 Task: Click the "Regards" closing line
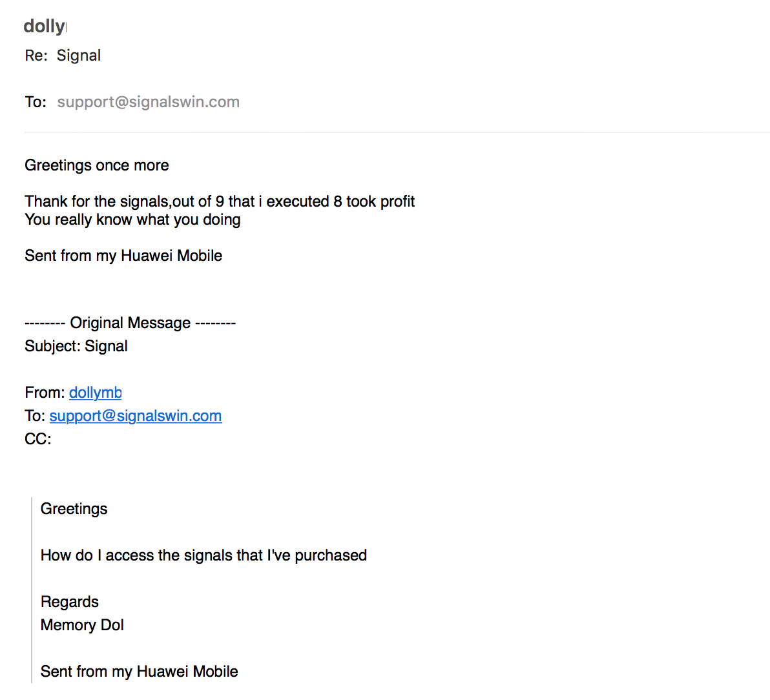point(69,602)
